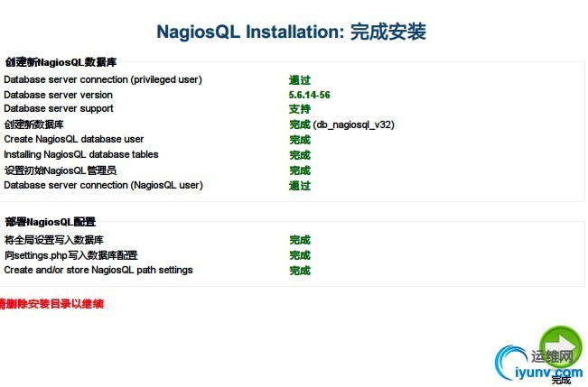Image resolution: width=588 pixels, height=387 pixels.
Task: Click the 支持 status for server support
Action: (300, 109)
